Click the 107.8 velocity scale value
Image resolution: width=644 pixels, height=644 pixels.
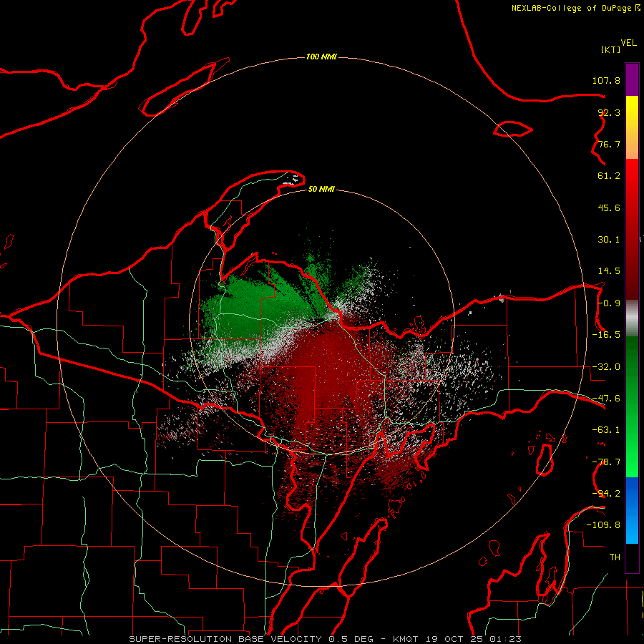(x=606, y=80)
